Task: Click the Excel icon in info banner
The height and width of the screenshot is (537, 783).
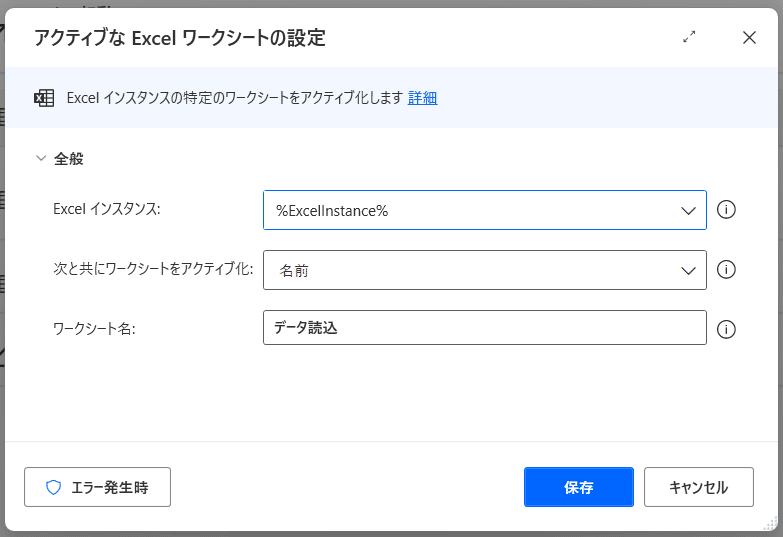Action: click(x=44, y=98)
